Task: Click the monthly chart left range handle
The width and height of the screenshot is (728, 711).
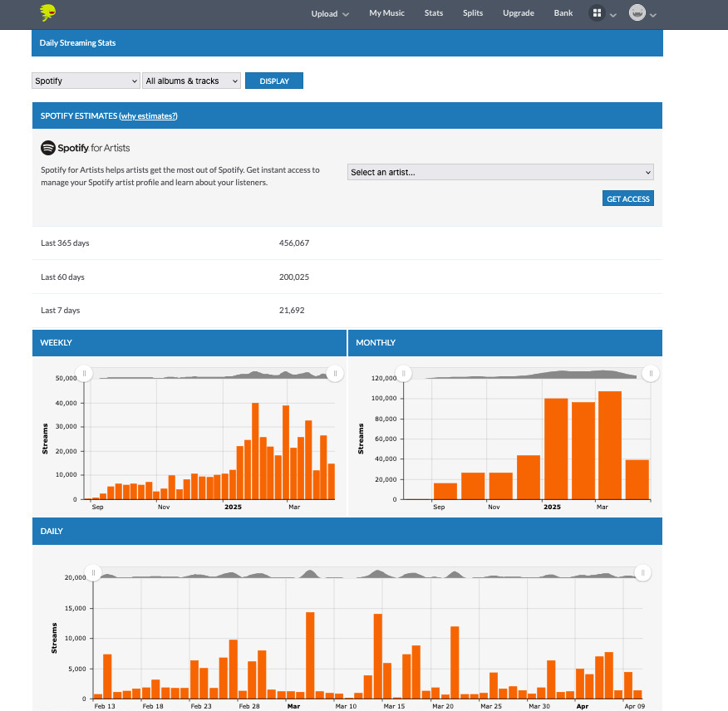Action: tap(402, 374)
